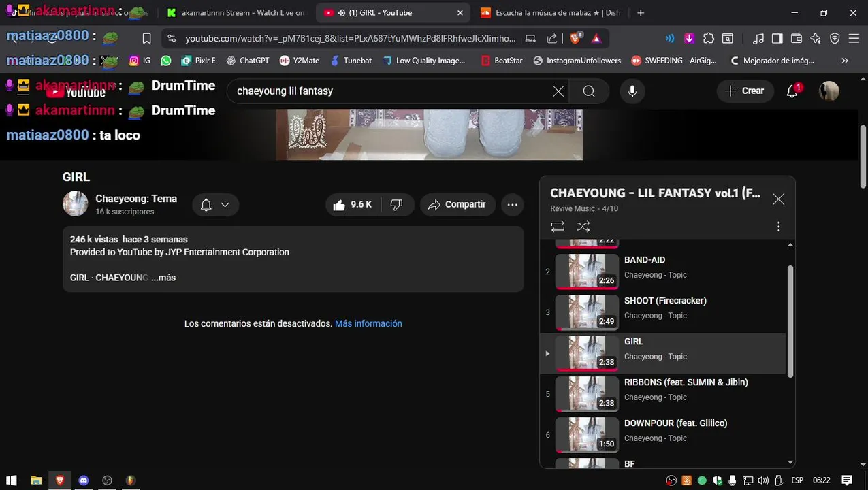Click the DOWNPOUR thumbnail showing 1:50
The height and width of the screenshot is (490, 868).
click(x=587, y=435)
